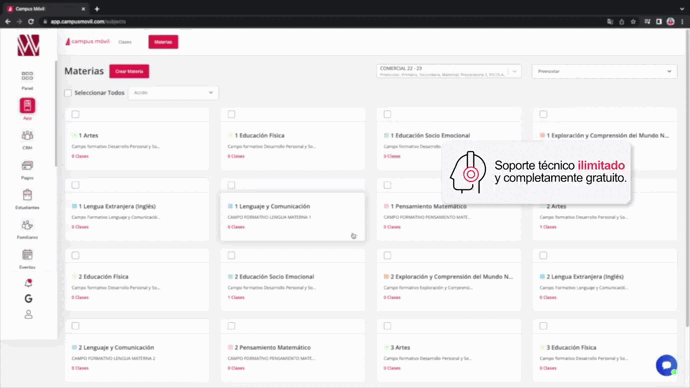The height and width of the screenshot is (388, 690).
Task: Select the Materias tab
Action: [163, 42]
